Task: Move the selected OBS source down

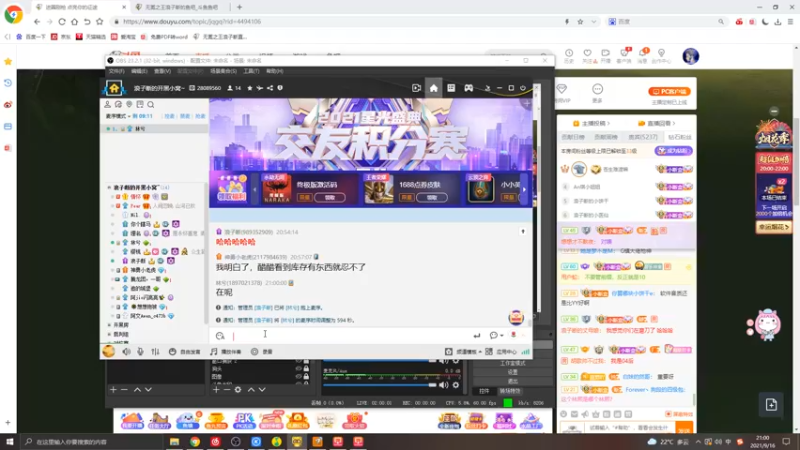Action: (x=262, y=390)
